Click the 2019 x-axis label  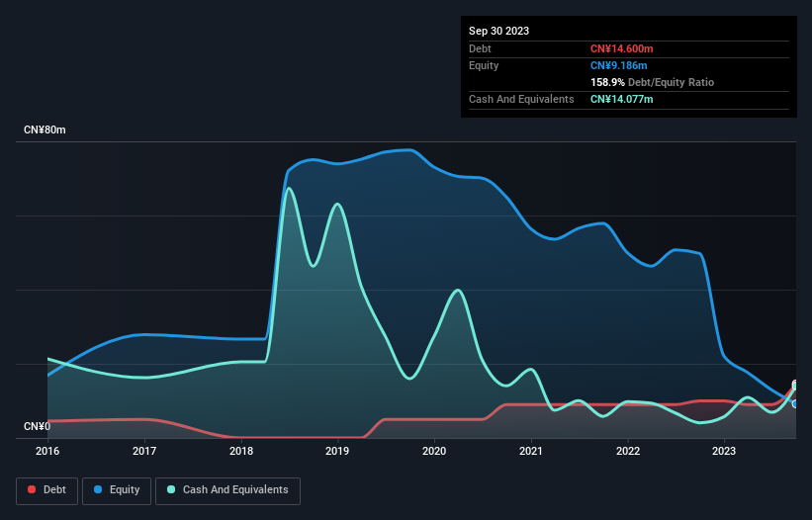337,451
